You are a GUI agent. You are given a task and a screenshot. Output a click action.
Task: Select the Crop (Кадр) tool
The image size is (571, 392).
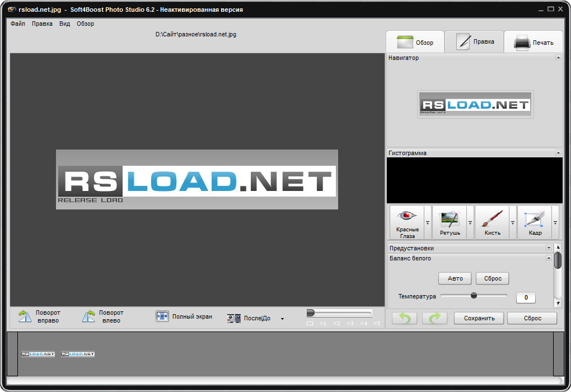(535, 222)
